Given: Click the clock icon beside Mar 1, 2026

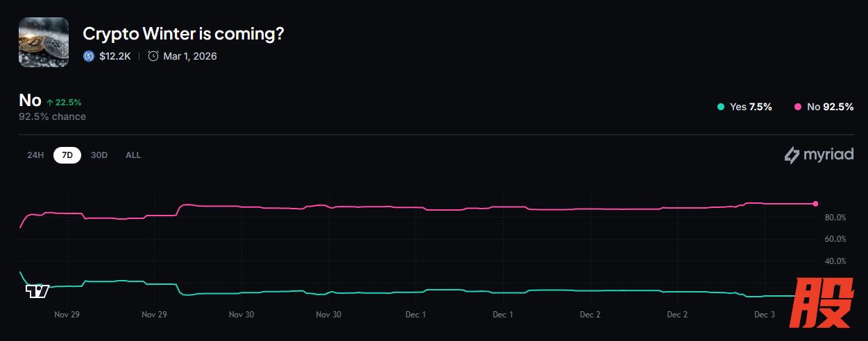Looking at the screenshot, I should [x=153, y=56].
